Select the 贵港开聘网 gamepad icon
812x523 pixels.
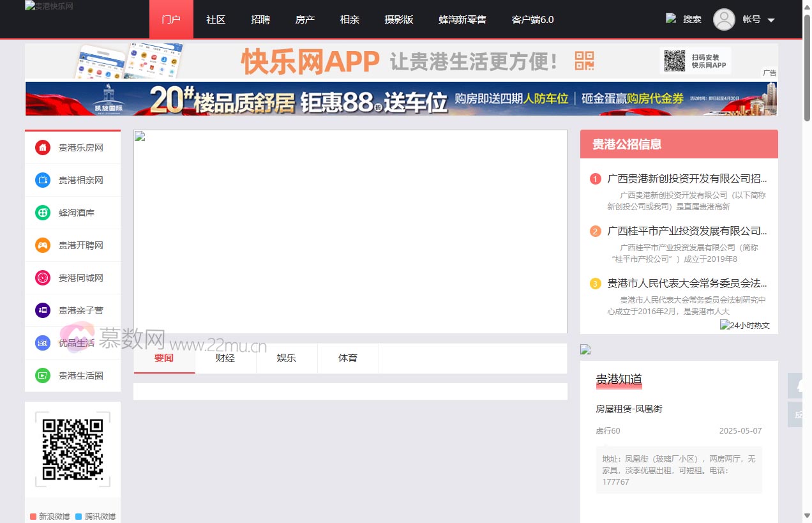42,245
